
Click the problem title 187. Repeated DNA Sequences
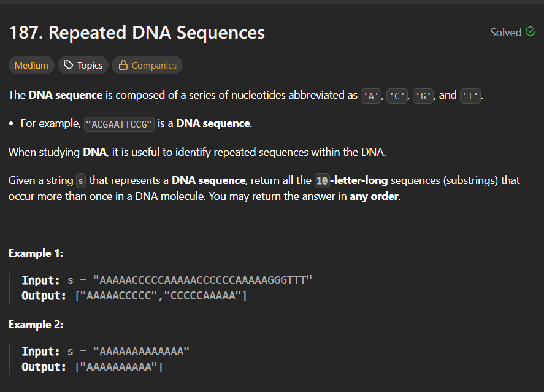(x=136, y=32)
